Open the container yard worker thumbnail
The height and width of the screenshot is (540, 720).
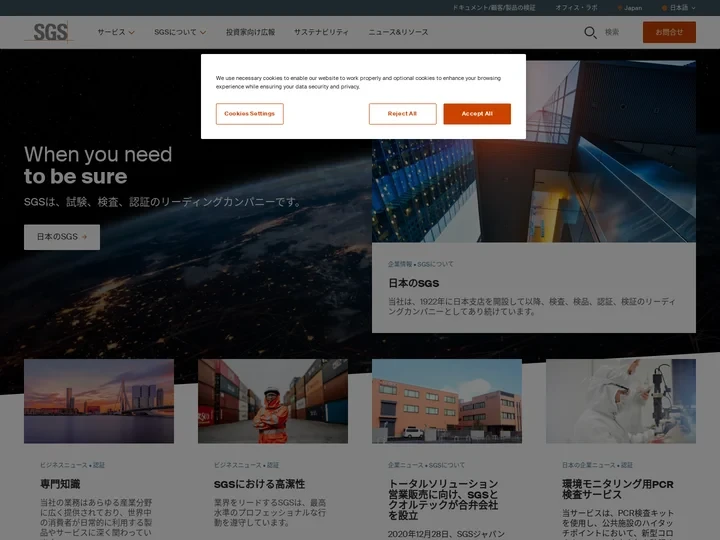pos(273,401)
